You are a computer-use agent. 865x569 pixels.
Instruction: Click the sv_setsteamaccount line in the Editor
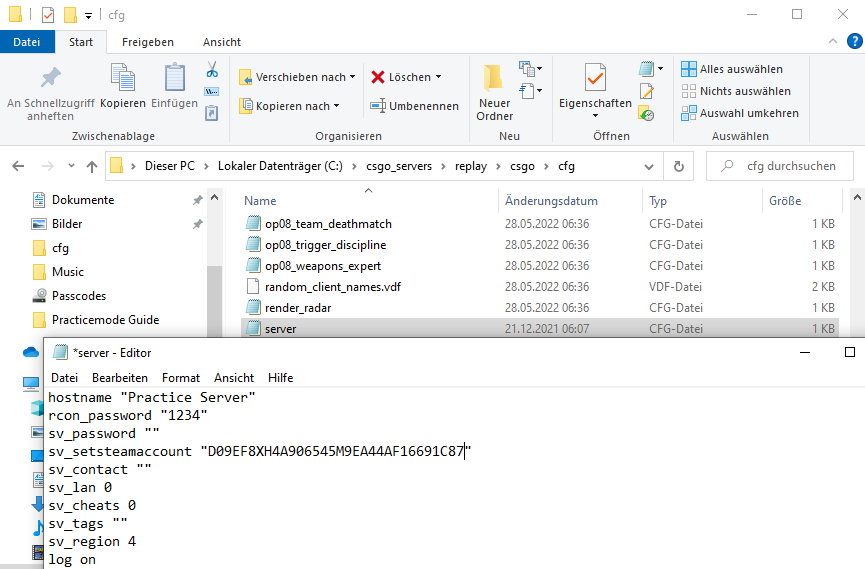click(259, 451)
